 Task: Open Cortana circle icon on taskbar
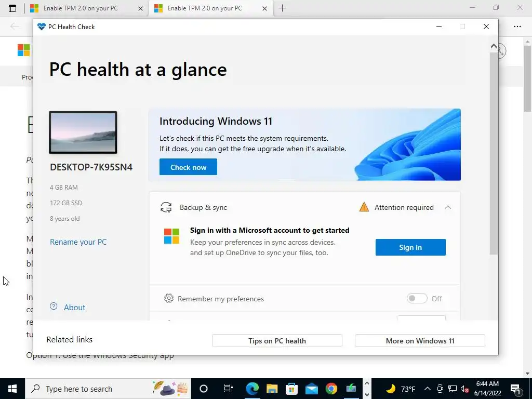[x=203, y=389]
